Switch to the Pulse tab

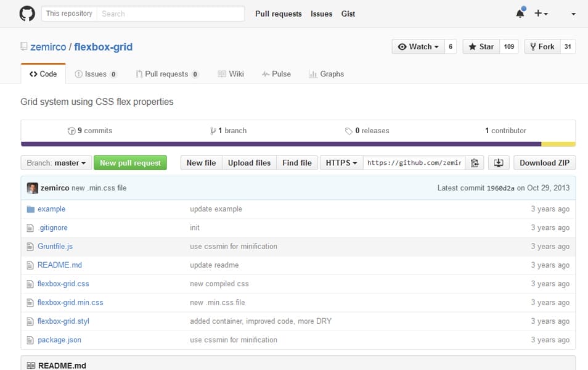pos(276,74)
